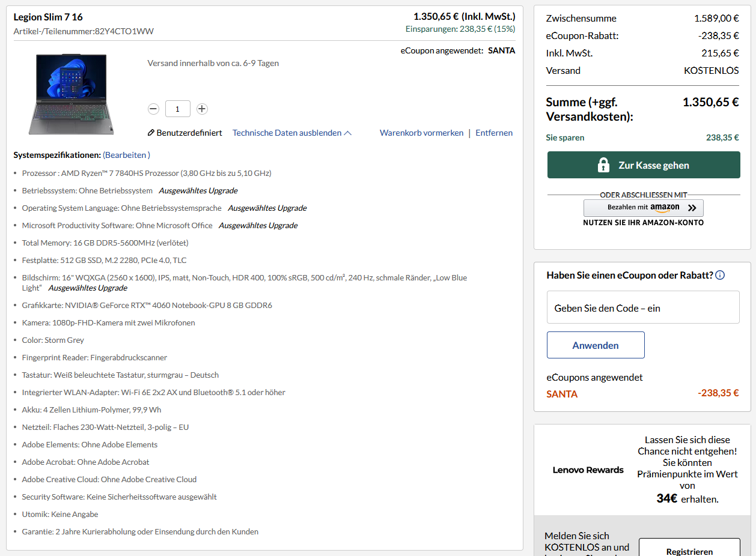Apply the coupon with the Anwenden button
The image size is (756, 556).
[596, 345]
